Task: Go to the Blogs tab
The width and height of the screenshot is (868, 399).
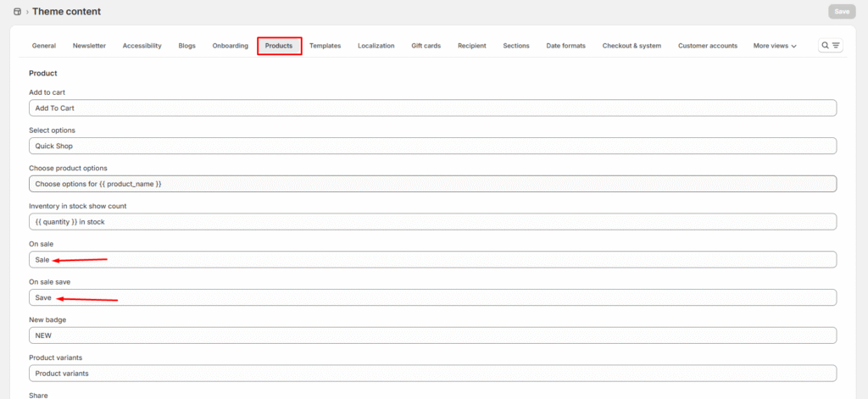Action: (x=186, y=46)
